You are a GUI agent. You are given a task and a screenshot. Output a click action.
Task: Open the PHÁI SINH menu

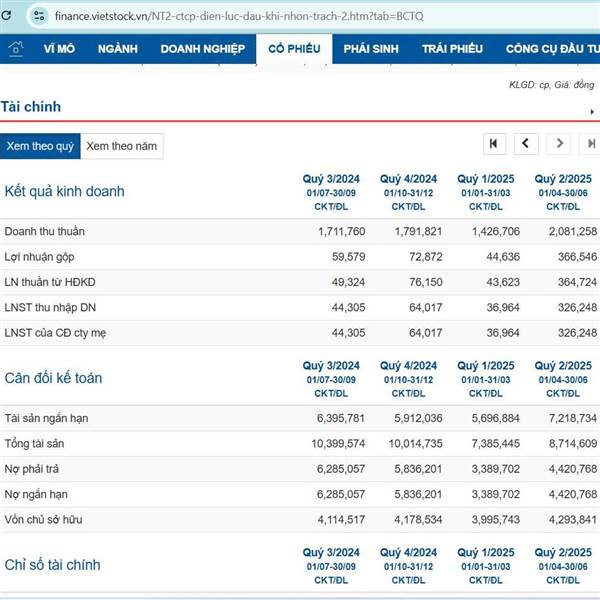click(371, 49)
